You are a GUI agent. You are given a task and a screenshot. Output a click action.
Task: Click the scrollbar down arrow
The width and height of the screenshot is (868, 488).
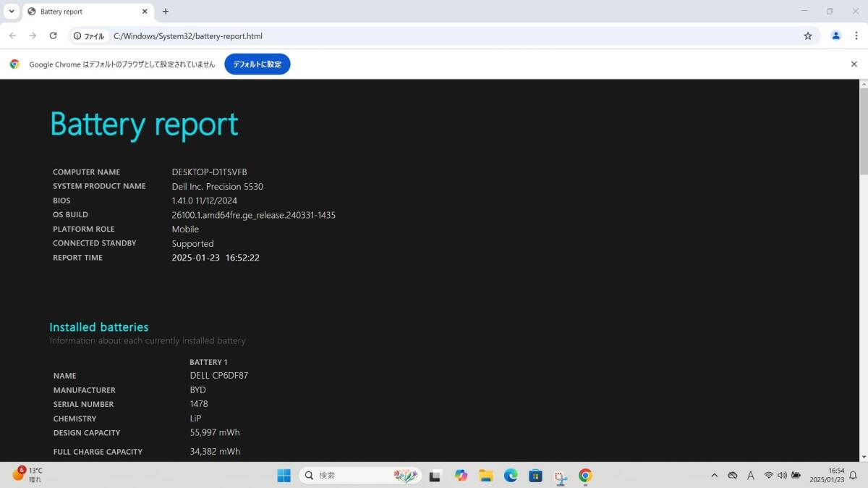pyautogui.click(x=864, y=457)
